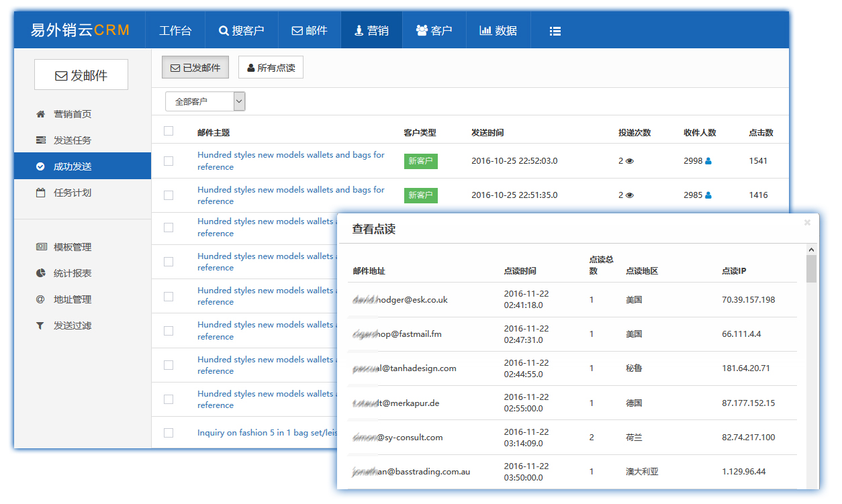Go to the 搜客户 tab
This screenshot has height=504, width=842.
point(241,31)
